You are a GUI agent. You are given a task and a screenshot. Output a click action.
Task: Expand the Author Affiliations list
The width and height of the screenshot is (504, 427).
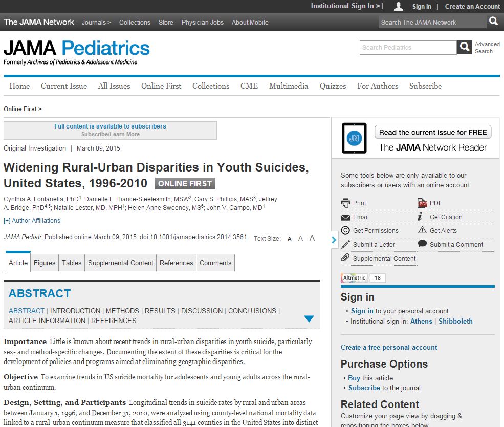point(32,221)
